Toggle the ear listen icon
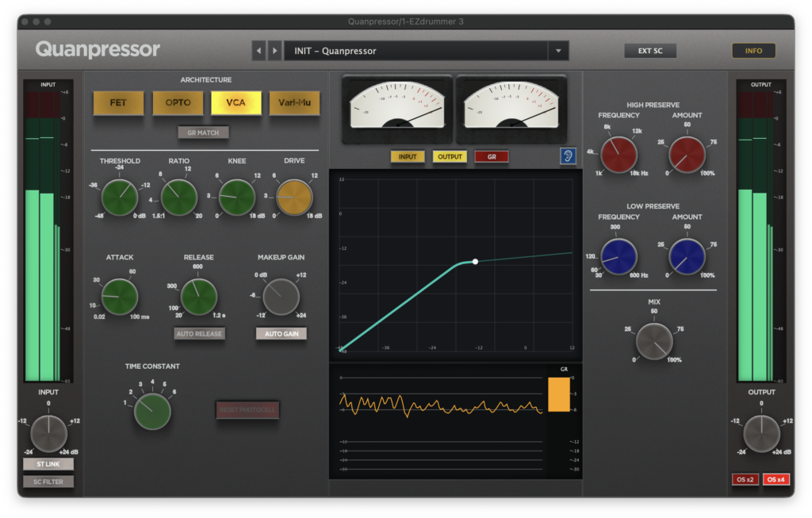Image resolution: width=812 pixels, height=518 pixels. (568, 156)
